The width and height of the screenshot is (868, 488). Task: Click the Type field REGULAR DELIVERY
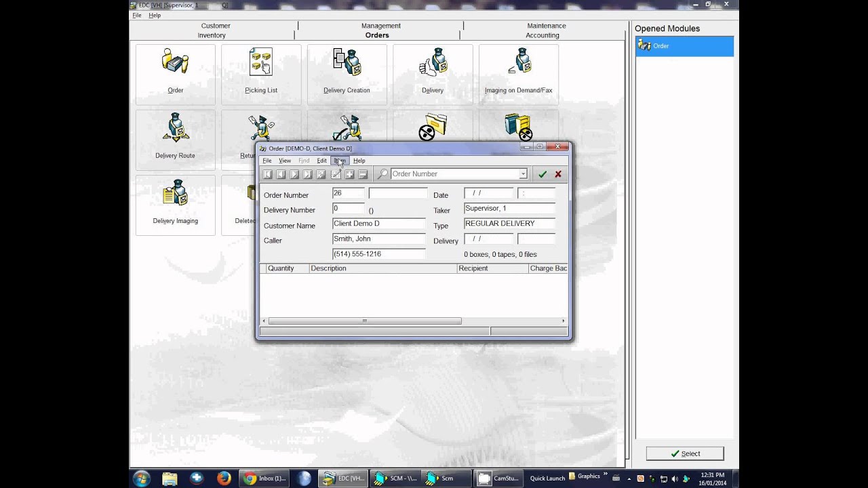(x=510, y=224)
